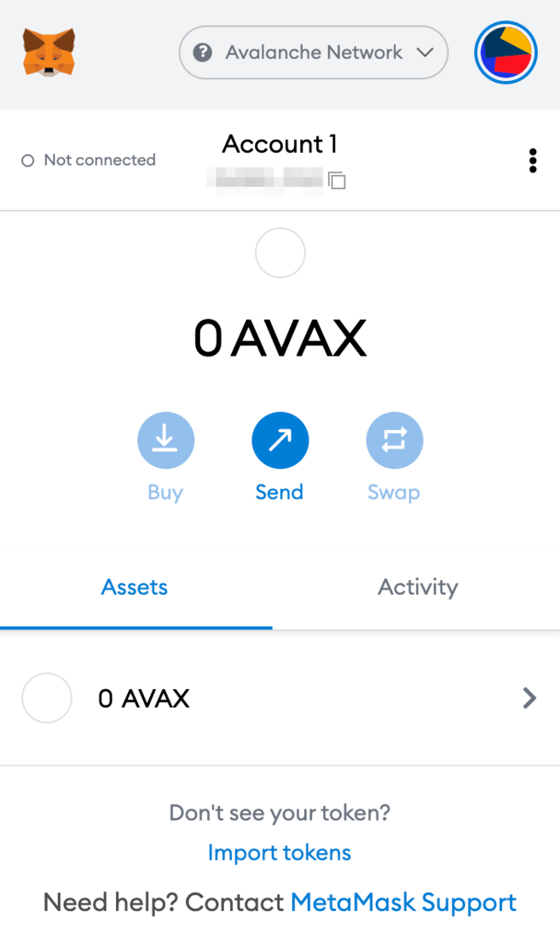Click the Buy download-arrow icon
The image size is (560, 946).
point(165,441)
